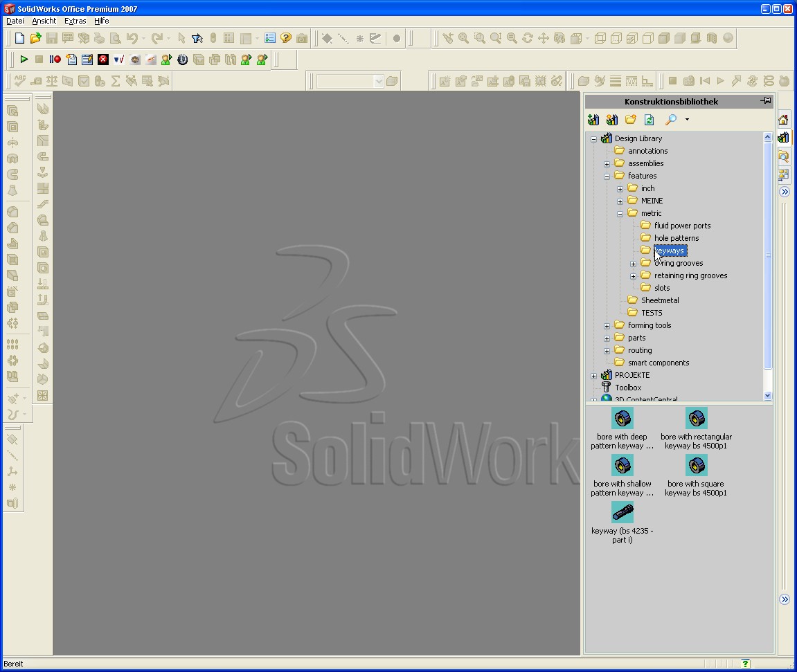The height and width of the screenshot is (672, 797).
Task: Expand the parts folder node
Action: pos(607,338)
